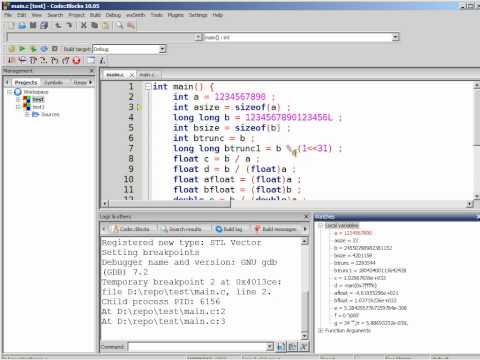Switch to the Symbols management tab
Screen dimensions: 480x360
tap(54, 82)
